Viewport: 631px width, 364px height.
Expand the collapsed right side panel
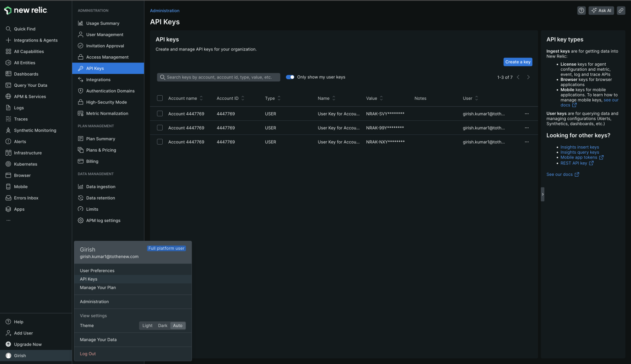coord(542,194)
